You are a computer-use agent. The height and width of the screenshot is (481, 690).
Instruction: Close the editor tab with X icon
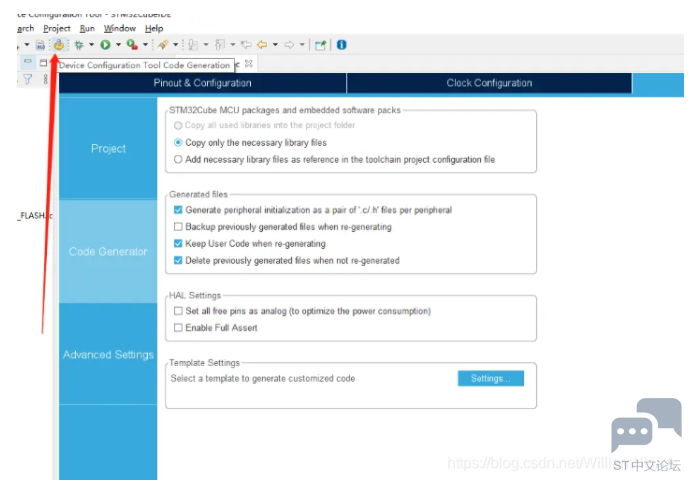(249, 64)
